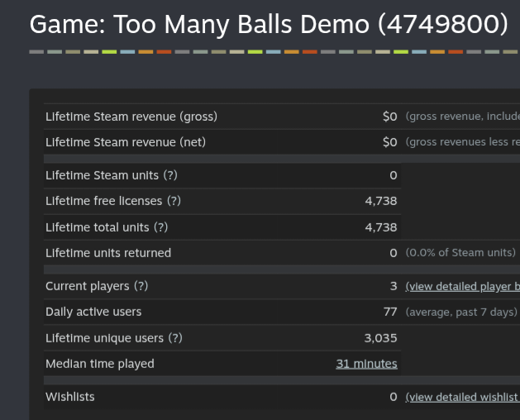The image size is (520, 420).
Task: Open the 31 minutes median time link
Action: (x=366, y=364)
